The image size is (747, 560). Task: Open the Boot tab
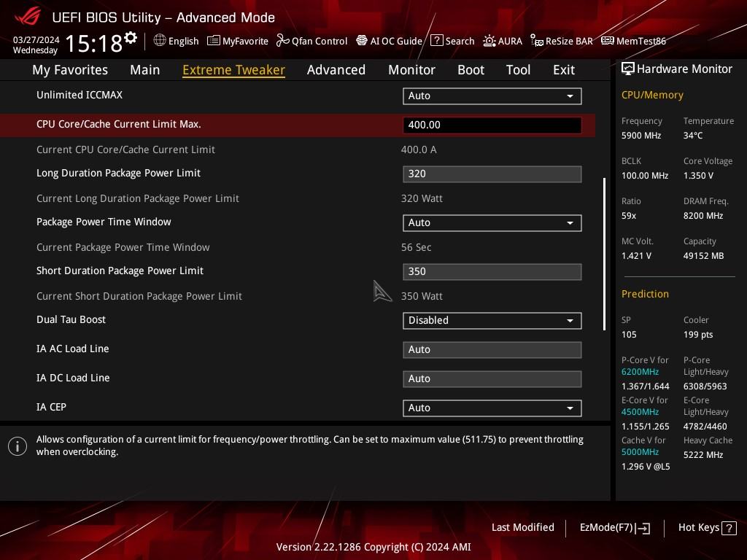pos(471,70)
